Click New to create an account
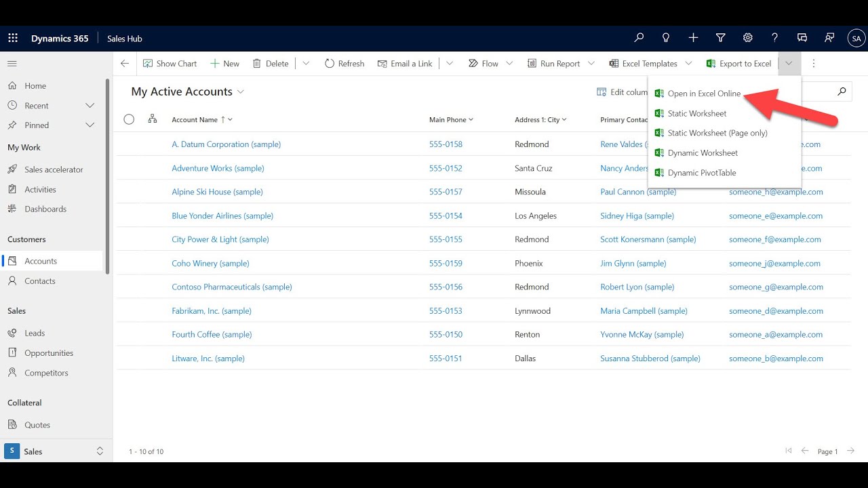 pyautogui.click(x=224, y=64)
